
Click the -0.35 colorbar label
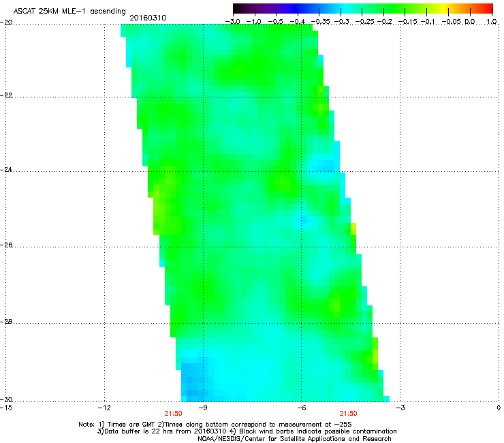tap(320, 22)
